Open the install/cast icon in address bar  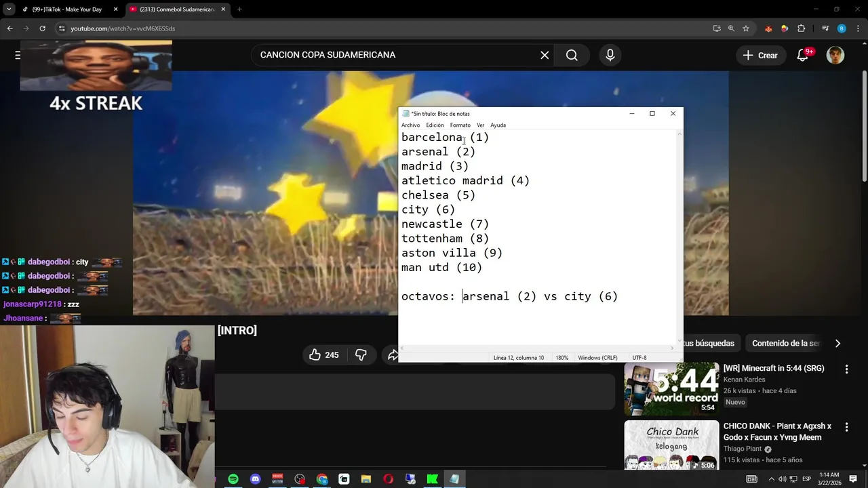point(717,28)
